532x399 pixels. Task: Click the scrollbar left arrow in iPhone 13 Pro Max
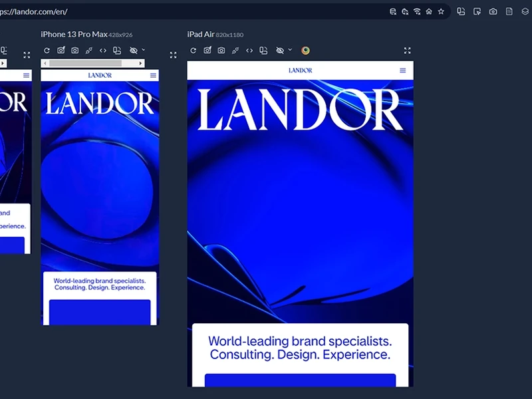pyautogui.click(x=45, y=63)
